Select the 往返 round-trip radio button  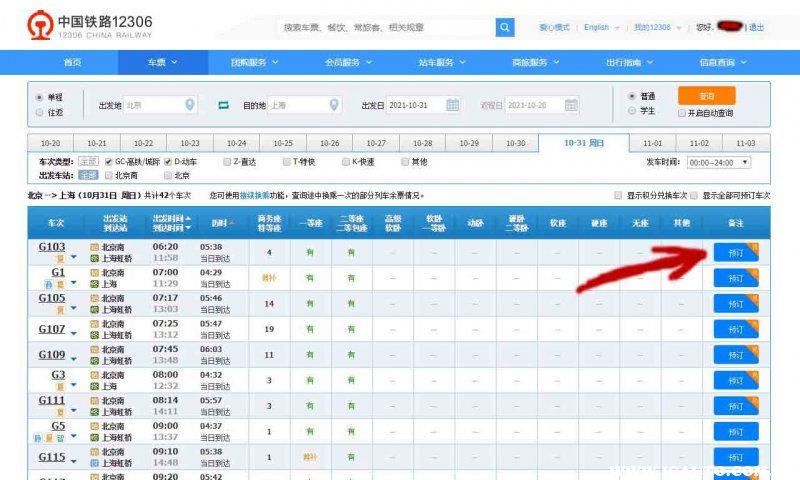coord(40,112)
